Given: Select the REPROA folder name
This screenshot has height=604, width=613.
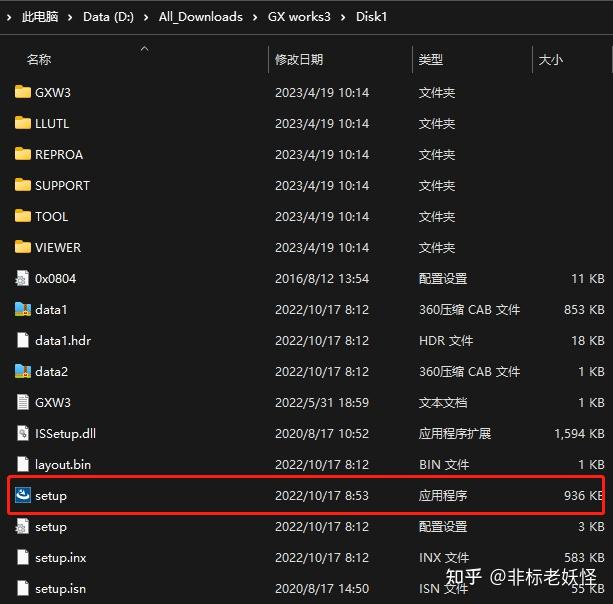Looking at the screenshot, I should [x=59, y=154].
